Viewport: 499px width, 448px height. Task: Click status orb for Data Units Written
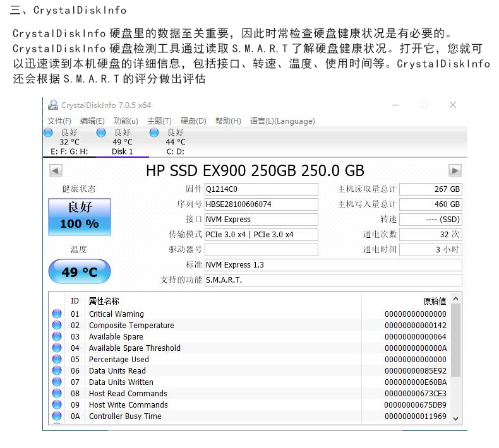(x=57, y=382)
